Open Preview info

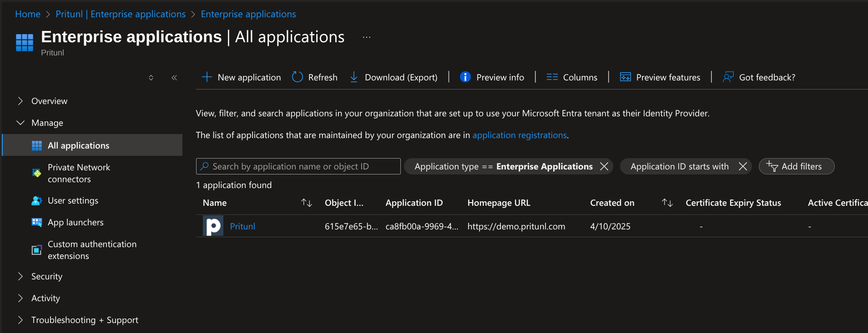click(492, 77)
